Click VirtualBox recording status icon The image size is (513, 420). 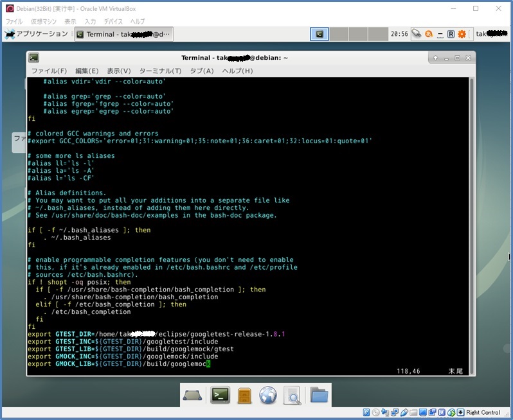(x=433, y=412)
